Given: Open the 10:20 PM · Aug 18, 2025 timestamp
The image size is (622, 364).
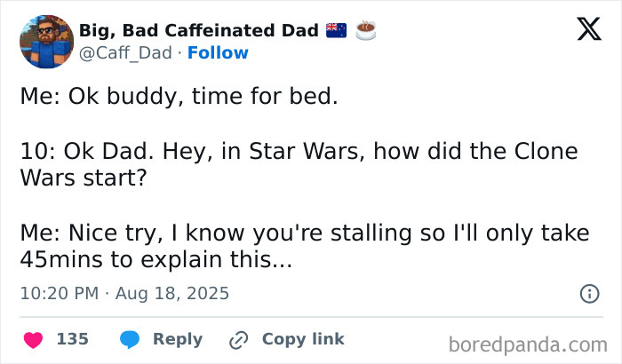Looking at the screenshot, I should tap(124, 293).
